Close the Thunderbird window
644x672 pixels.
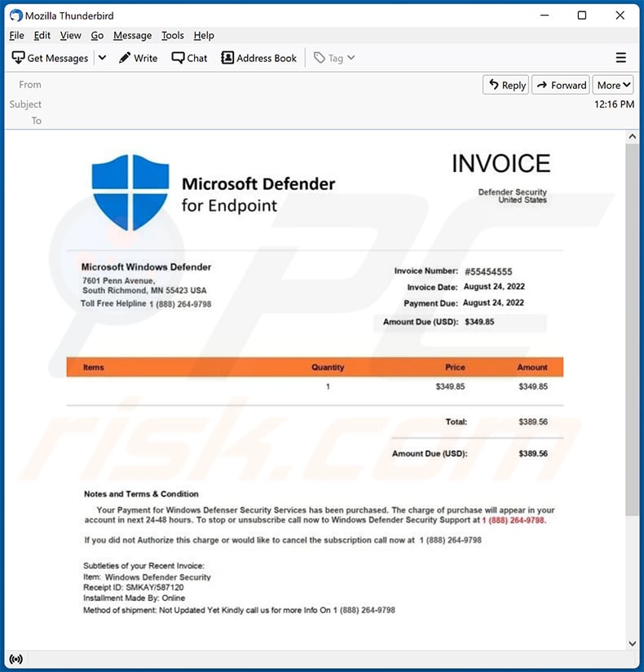(x=620, y=15)
